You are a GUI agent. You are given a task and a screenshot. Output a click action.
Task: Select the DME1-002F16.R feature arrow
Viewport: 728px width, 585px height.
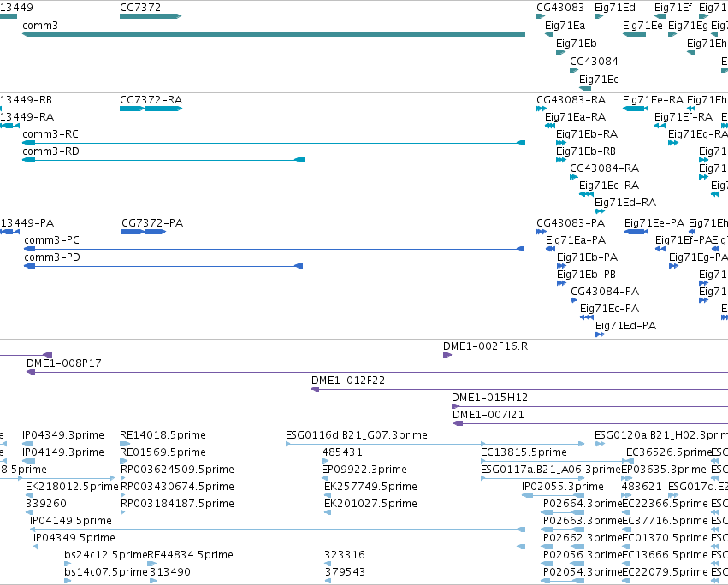[447, 355]
